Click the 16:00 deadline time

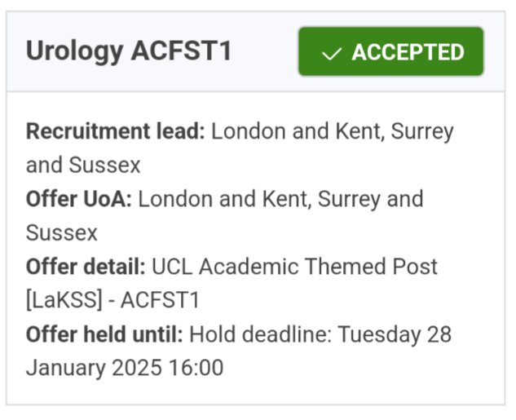[x=197, y=368]
